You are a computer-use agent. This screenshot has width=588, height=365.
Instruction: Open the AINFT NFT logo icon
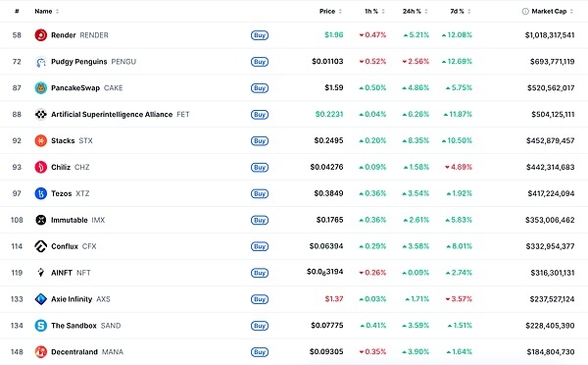coord(41,273)
